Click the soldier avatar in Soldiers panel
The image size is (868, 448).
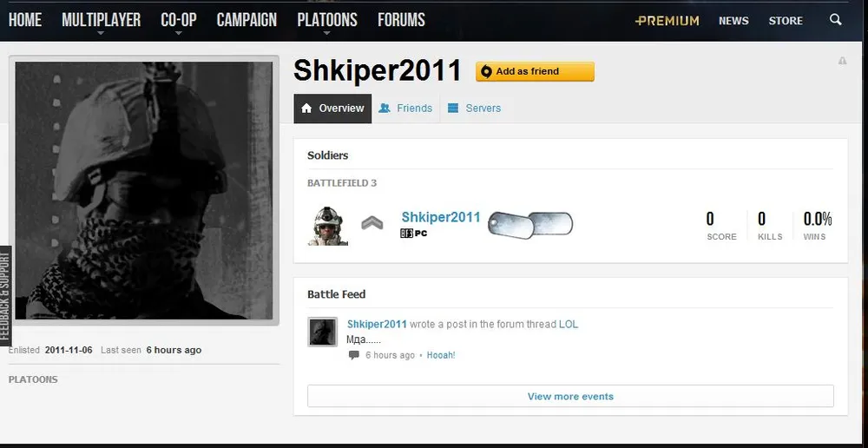click(x=328, y=226)
